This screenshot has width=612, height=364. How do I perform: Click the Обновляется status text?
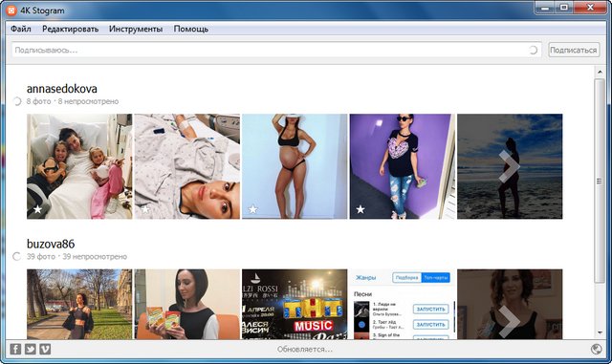305,349
